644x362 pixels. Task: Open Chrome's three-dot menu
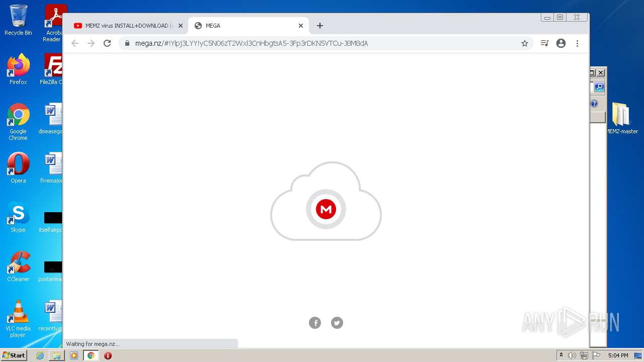click(578, 43)
